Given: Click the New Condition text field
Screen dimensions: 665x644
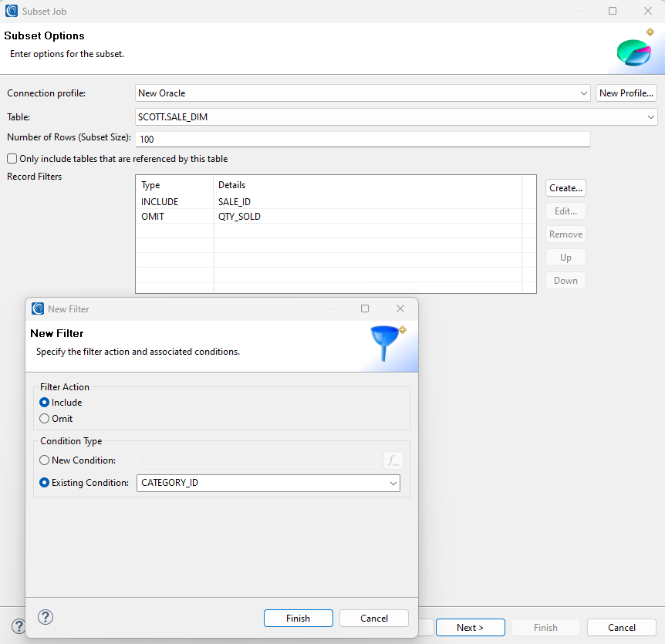Looking at the screenshot, I should [257, 460].
